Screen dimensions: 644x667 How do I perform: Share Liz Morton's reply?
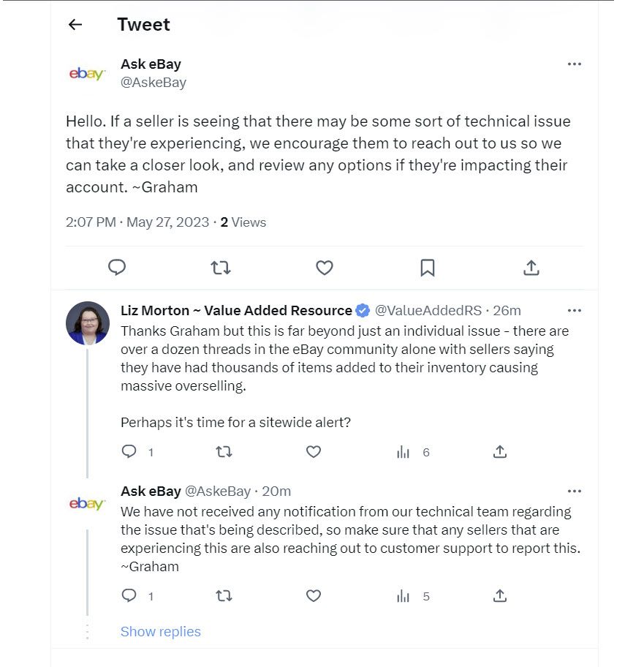tap(500, 451)
